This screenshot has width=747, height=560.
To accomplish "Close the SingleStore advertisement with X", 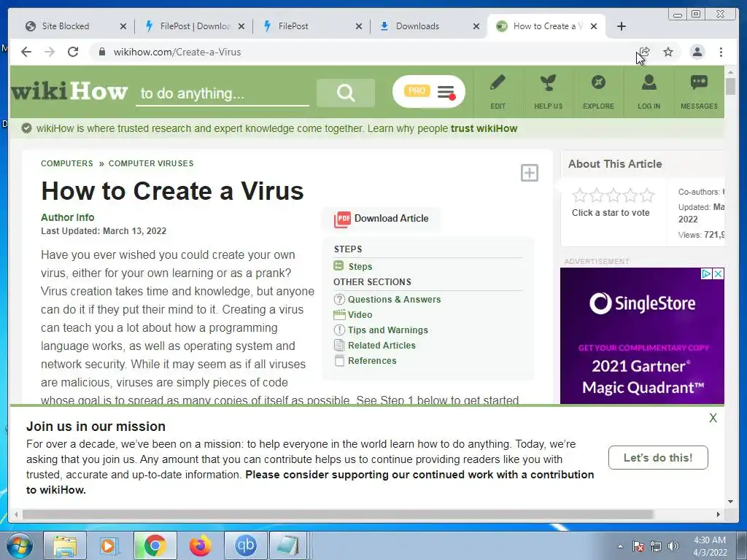I will click(719, 274).
